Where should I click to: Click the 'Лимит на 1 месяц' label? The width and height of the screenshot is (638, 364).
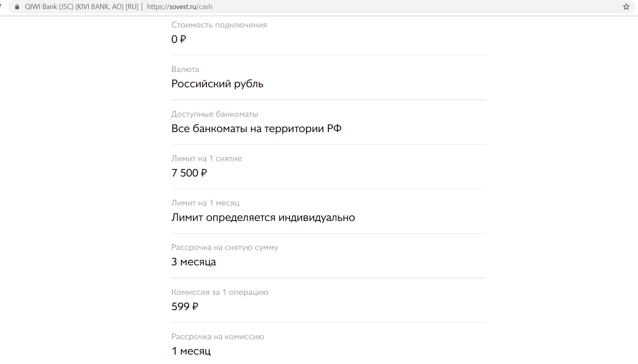coord(205,203)
